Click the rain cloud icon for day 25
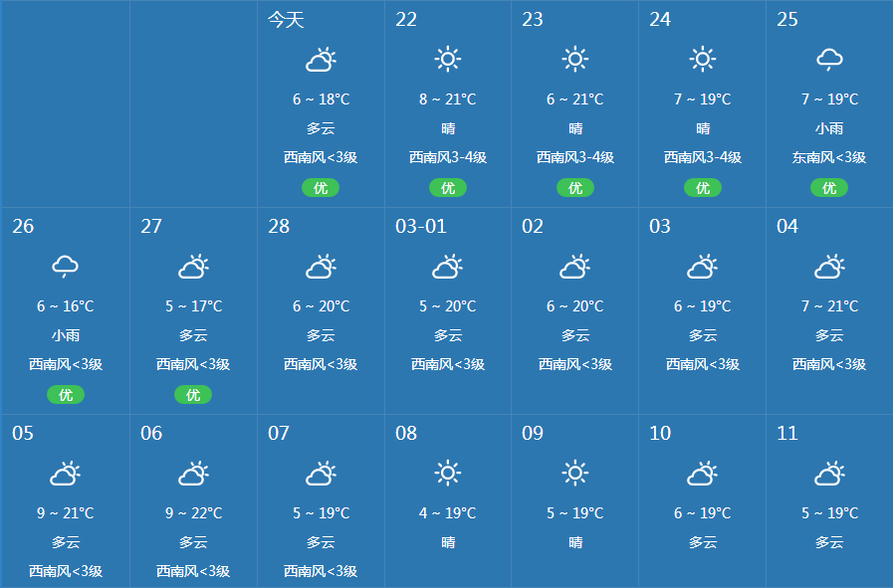Viewport: 893px width, 588px height. [829, 61]
